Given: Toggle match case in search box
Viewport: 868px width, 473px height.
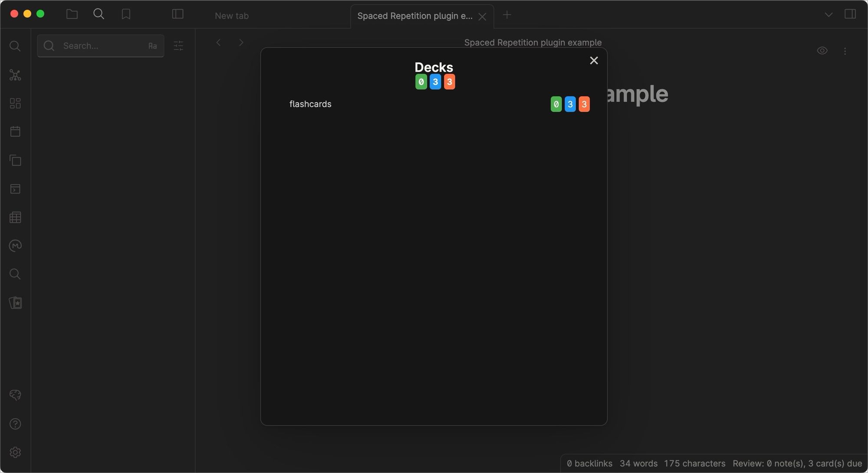Looking at the screenshot, I should [152, 46].
